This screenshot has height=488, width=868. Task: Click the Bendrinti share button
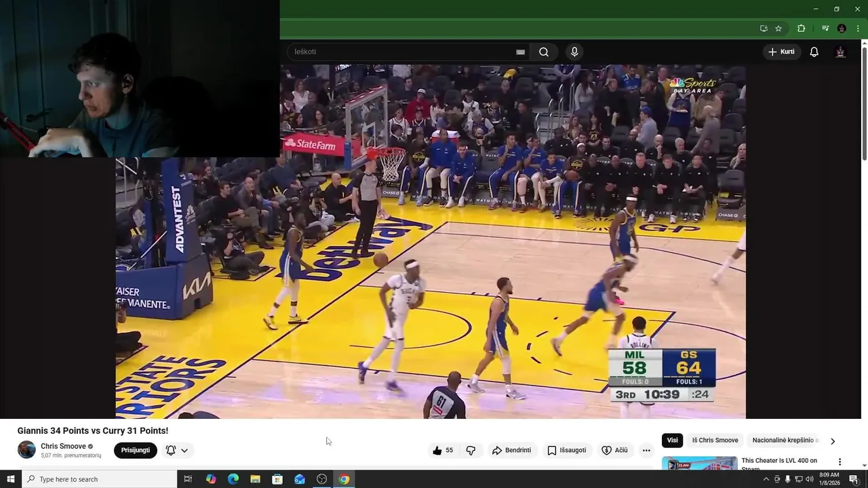coord(512,450)
